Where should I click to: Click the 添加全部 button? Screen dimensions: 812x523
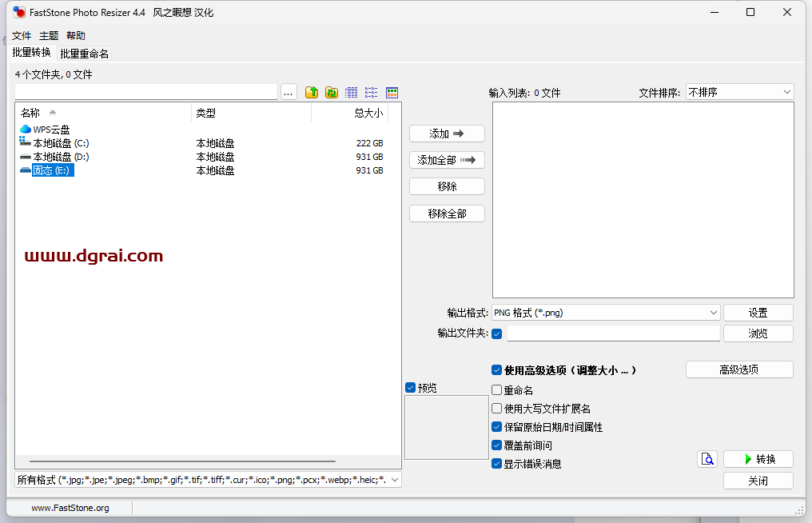(447, 160)
